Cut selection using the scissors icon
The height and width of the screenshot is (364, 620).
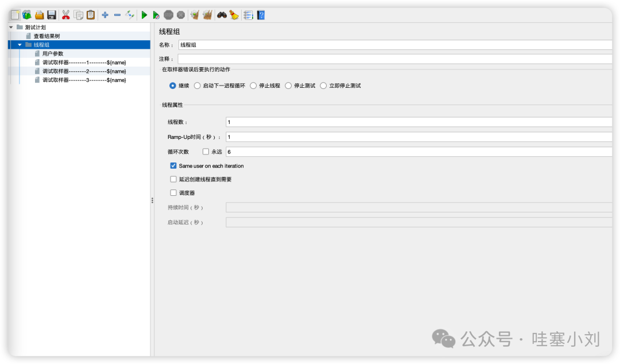[65, 15]
